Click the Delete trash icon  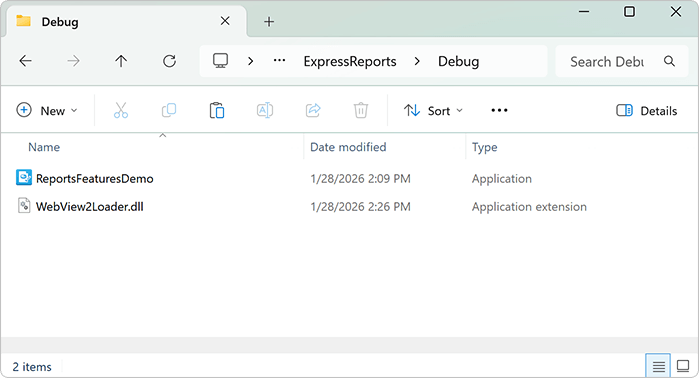[x=361, y=110]
